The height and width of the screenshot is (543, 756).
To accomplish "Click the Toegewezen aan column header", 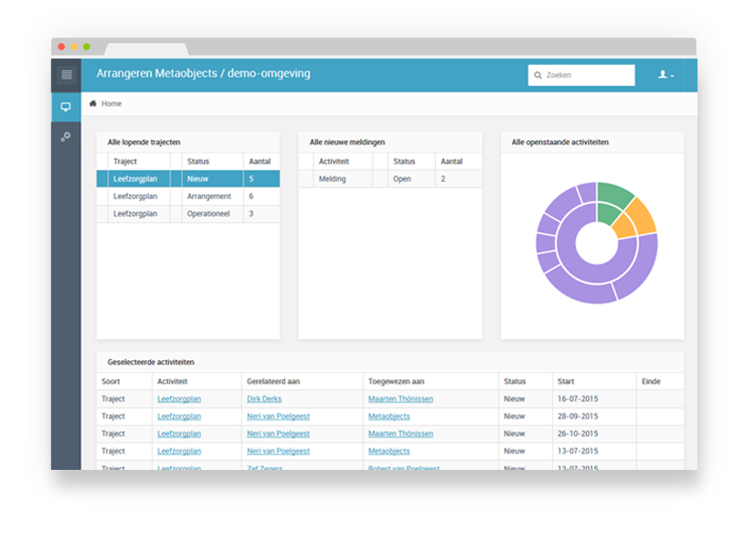I will click(x=397, y=381).
